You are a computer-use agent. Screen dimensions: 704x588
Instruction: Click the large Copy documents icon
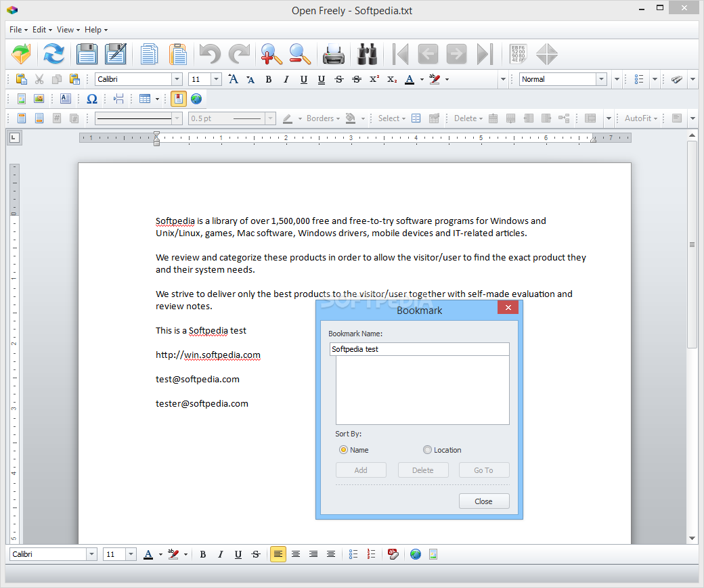point(149,54)
